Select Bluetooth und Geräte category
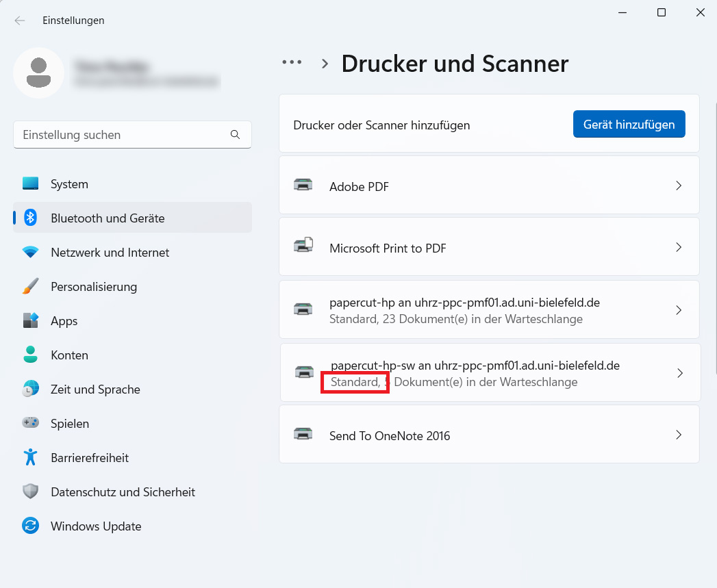The height and width of the screenshot is (588, 717). click(x=133, y=218)
